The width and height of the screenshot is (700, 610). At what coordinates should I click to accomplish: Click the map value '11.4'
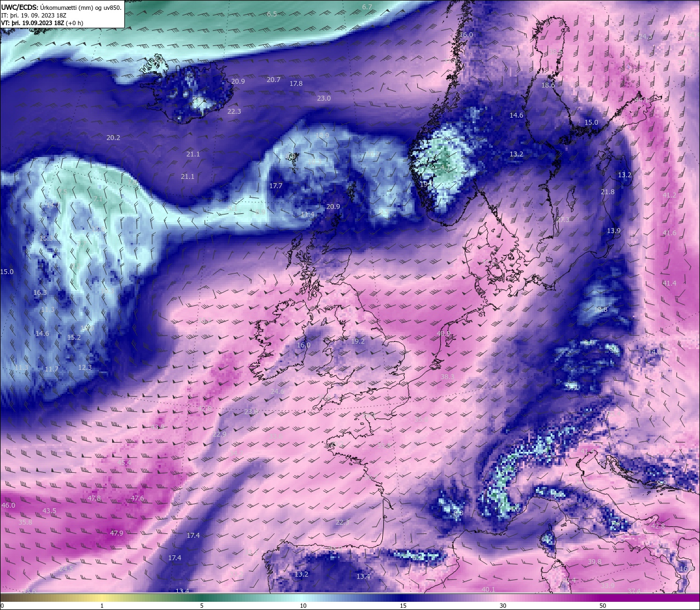pos(307,214)
